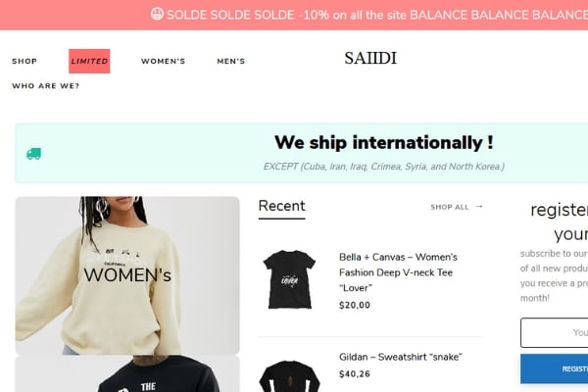The image size is (588, 392).
Task: Open the Gildan – Sweatshirt "snake" title
Action: tap(401, 357)
